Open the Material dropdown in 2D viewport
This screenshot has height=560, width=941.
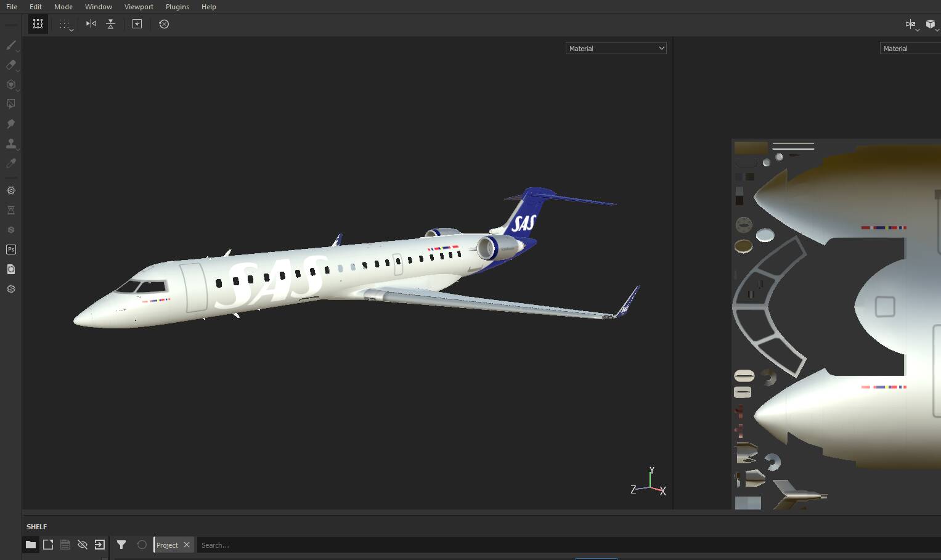[x=910, y=48]
